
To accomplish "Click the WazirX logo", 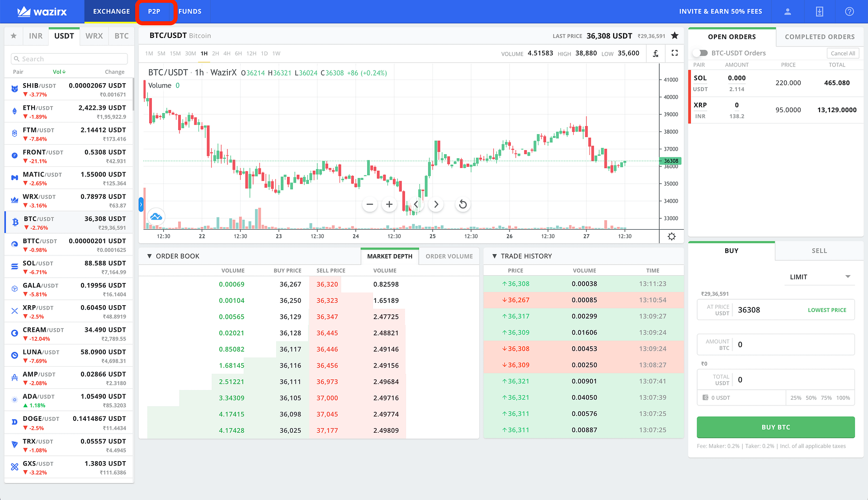I will [42, 11].
